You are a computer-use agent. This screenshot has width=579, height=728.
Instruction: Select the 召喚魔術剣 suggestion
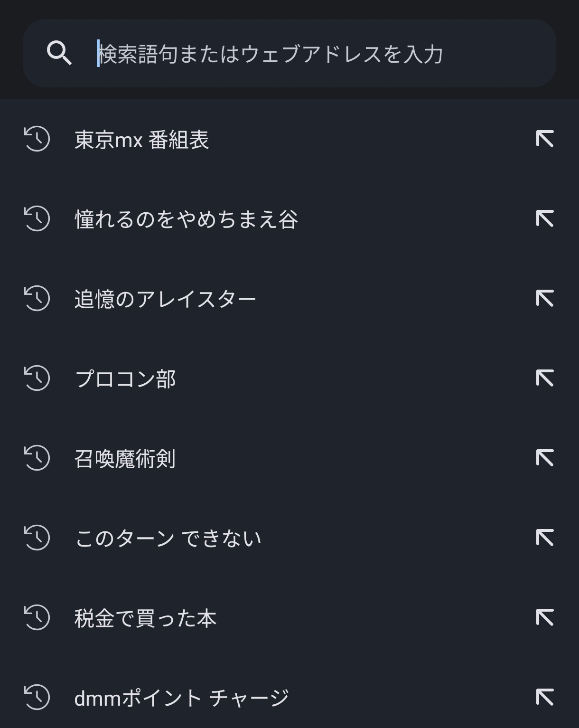click(125, 459)
